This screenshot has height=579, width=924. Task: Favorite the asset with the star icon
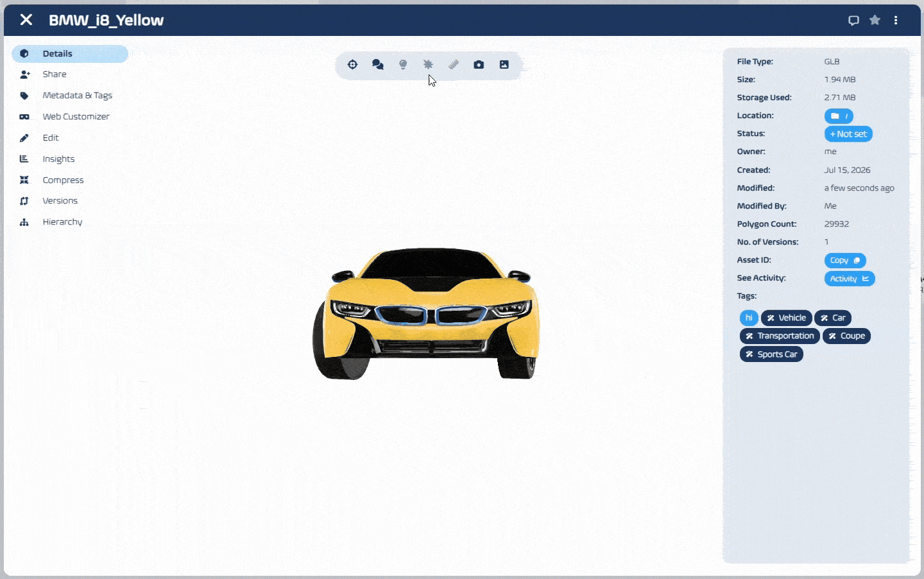[x=875, y=20]
